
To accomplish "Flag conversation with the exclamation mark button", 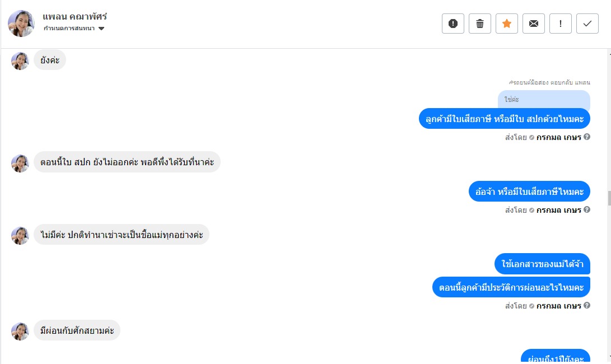I will pyautogui.click(x=561, y=24).
